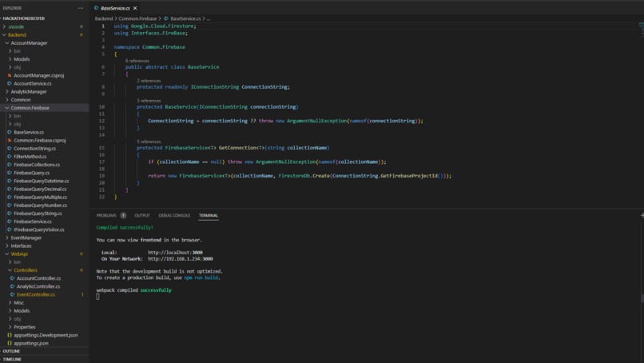Collapse the Controllers folder
This screenshot has height=363, width=644.
[25, 270]
